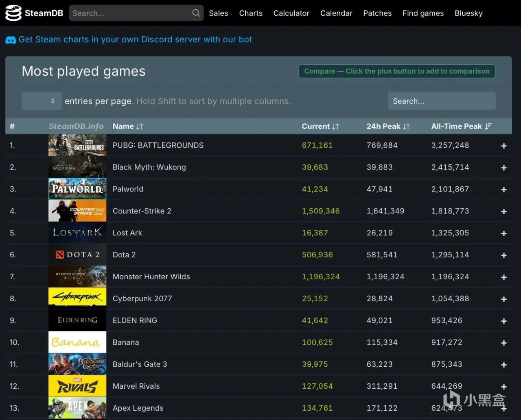Sort table by All-Time Peak column

coord(461,126)
